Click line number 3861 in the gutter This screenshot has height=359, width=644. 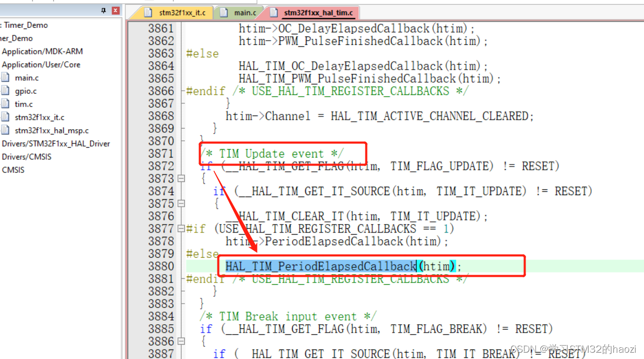[x=161, y=28]
